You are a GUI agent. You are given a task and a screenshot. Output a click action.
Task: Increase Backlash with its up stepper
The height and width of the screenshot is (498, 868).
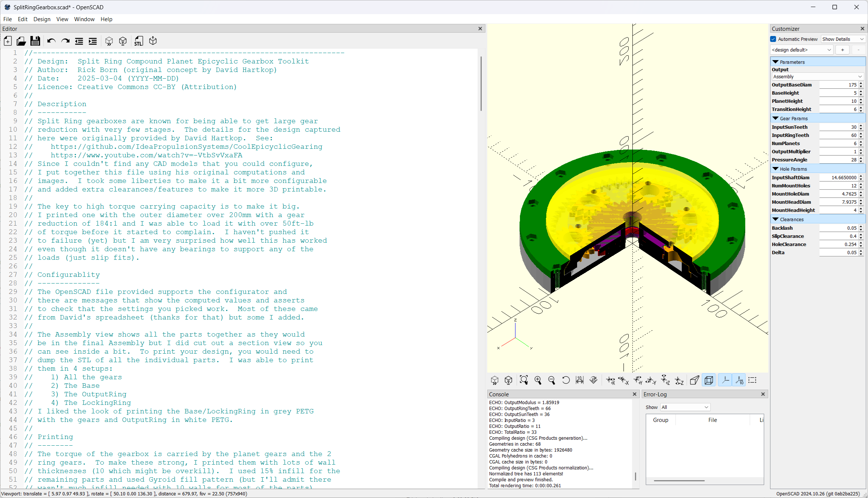pyautogui.click(x=861, y=226)
